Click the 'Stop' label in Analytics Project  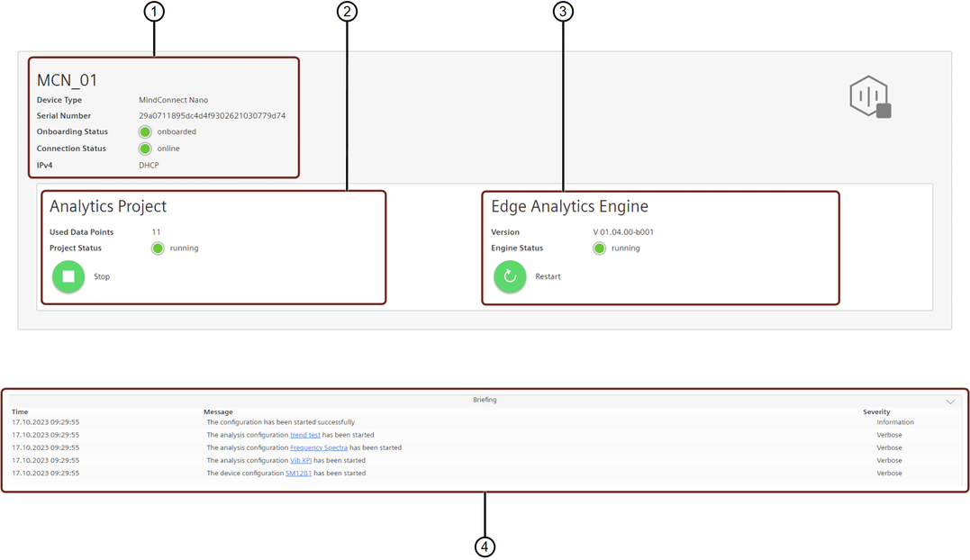102,276
